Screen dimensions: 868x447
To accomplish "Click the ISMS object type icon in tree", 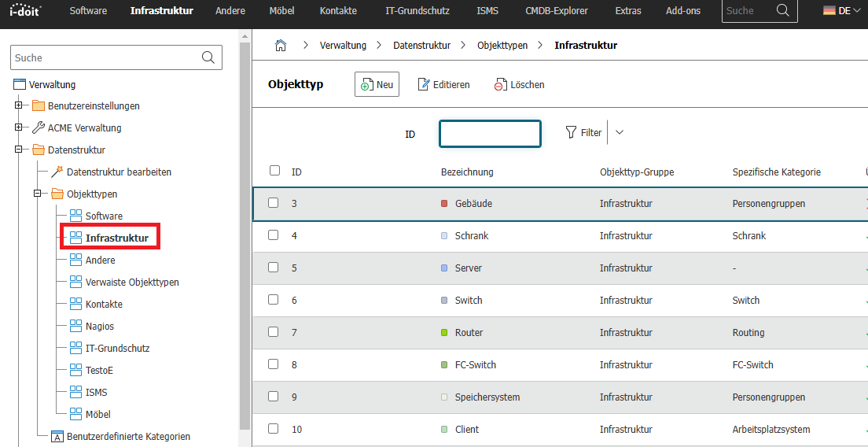I will point(75,392).
